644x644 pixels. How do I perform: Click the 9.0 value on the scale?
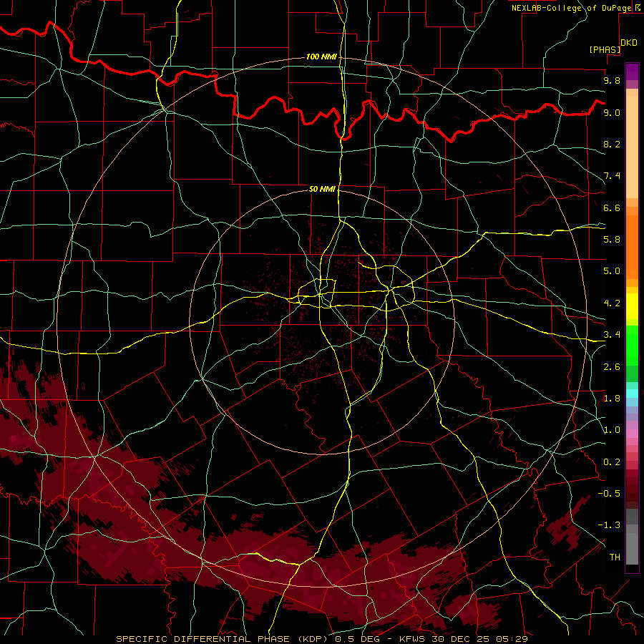(x=612, y=112)
